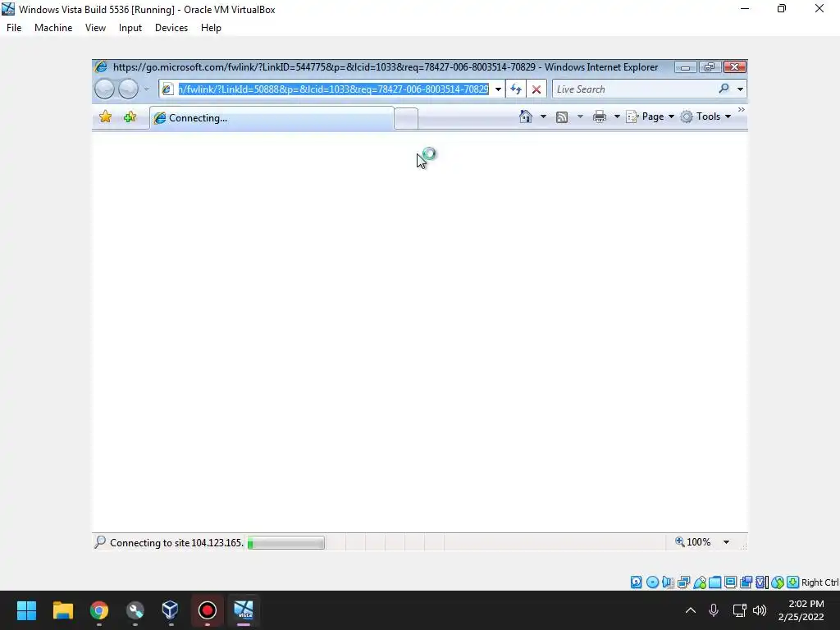Expand the address bar history dropdown
This screenshot has height=630, width=840.
[498, 89]
